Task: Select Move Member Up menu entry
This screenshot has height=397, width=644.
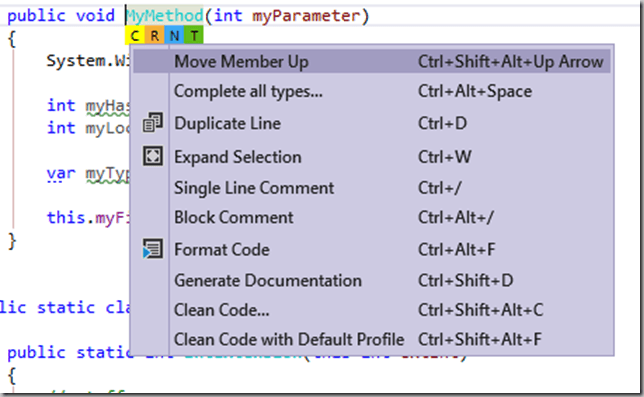Action: tap(372, 62)
